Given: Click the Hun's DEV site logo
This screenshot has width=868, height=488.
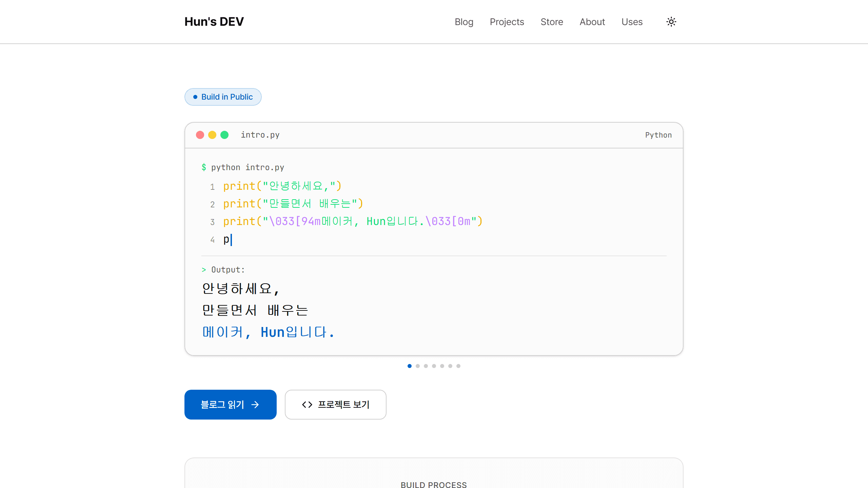Looking at the screenshot, I should [x=214, y=21].
